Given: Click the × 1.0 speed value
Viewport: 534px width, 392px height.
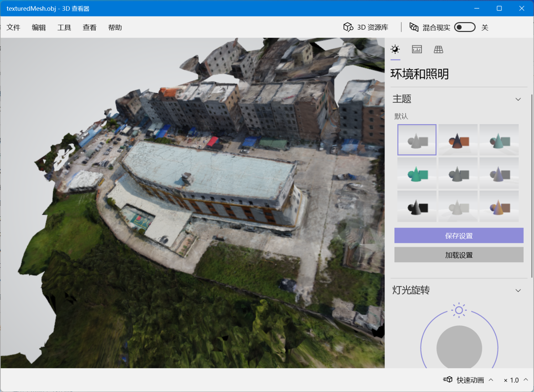Looking at the screenshot, I should tap(511, 380).
